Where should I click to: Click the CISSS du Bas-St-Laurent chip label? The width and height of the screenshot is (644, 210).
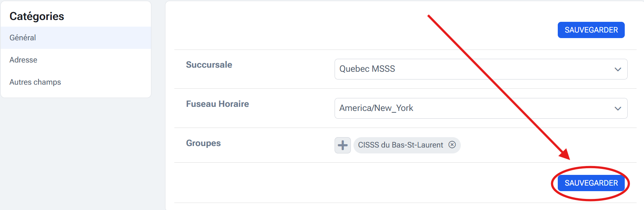coord(400,145)
